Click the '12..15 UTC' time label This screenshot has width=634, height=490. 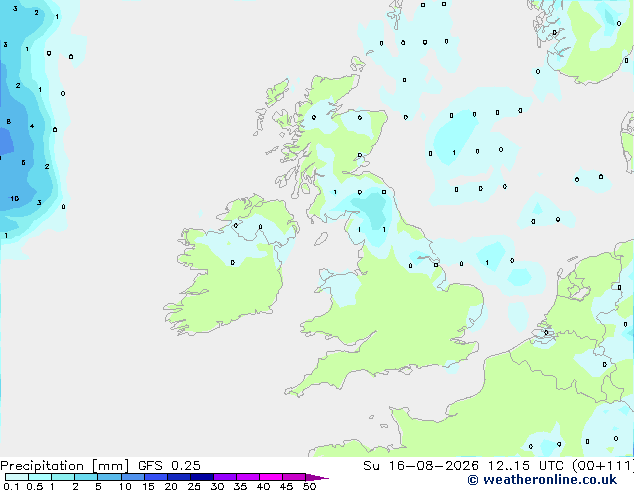[x=526, y=466]
